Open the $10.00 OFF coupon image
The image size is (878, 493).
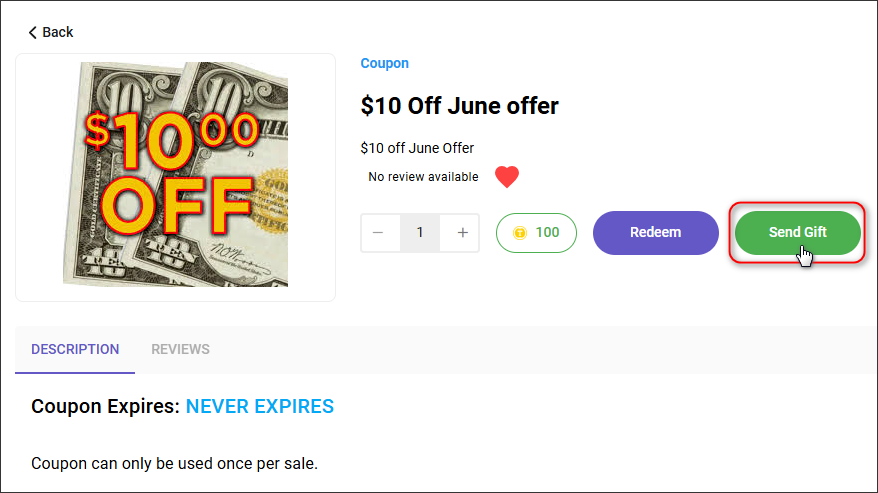pyautogui.click(x=175, y=174)
